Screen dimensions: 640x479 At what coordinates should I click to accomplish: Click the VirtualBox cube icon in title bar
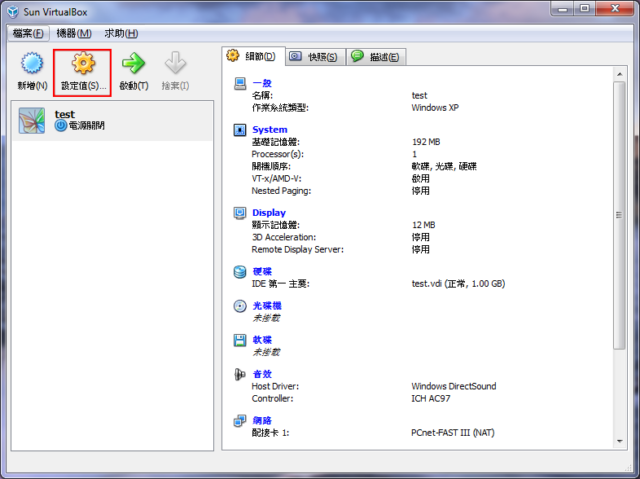(13, 12)
